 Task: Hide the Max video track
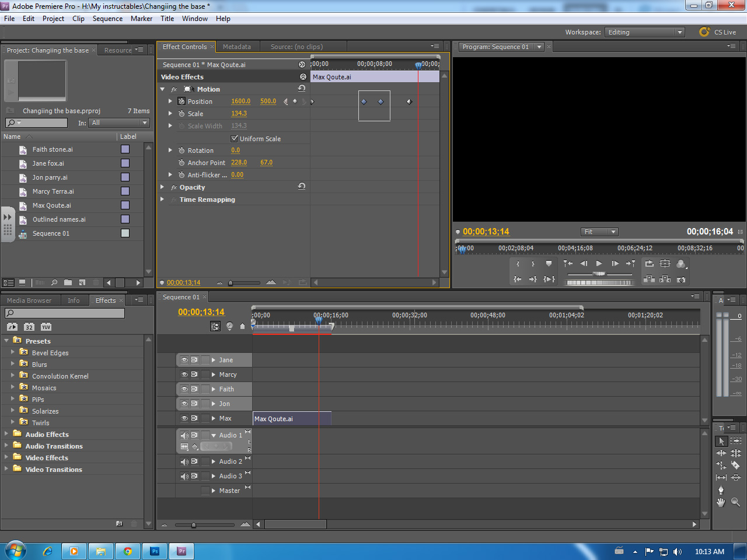coord(184,418)
